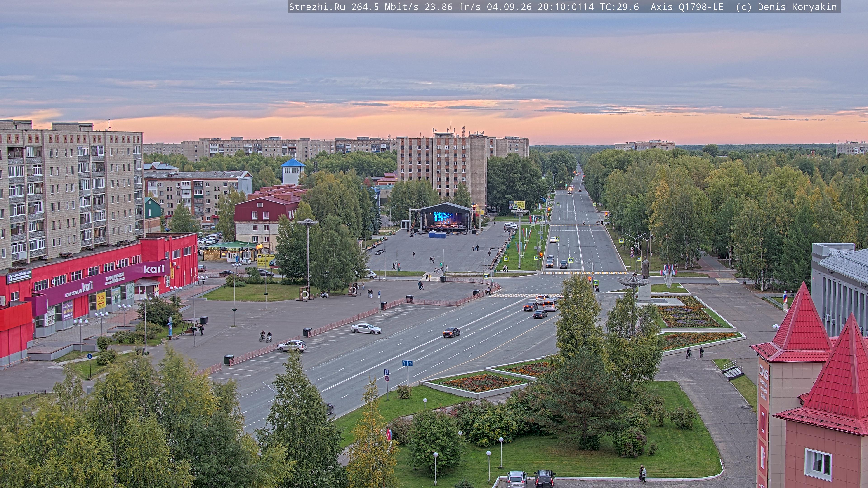Viewport: 868px width, 488px height.
Task: Click the (c) Denis Koryakin credit
Action: point(786,7)
